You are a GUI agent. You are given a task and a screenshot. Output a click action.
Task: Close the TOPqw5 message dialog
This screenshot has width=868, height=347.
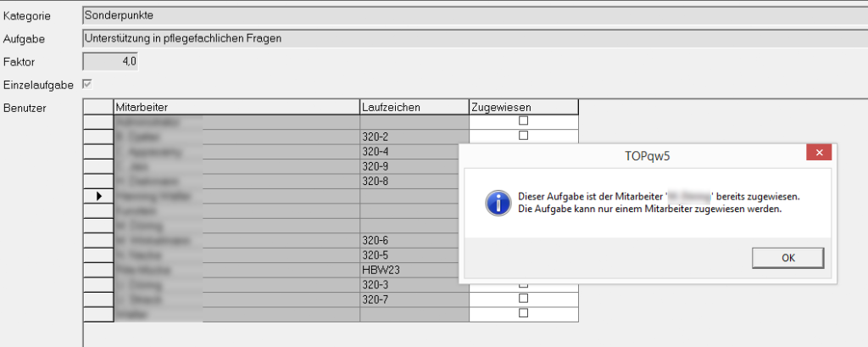click(x=818, y=154)
